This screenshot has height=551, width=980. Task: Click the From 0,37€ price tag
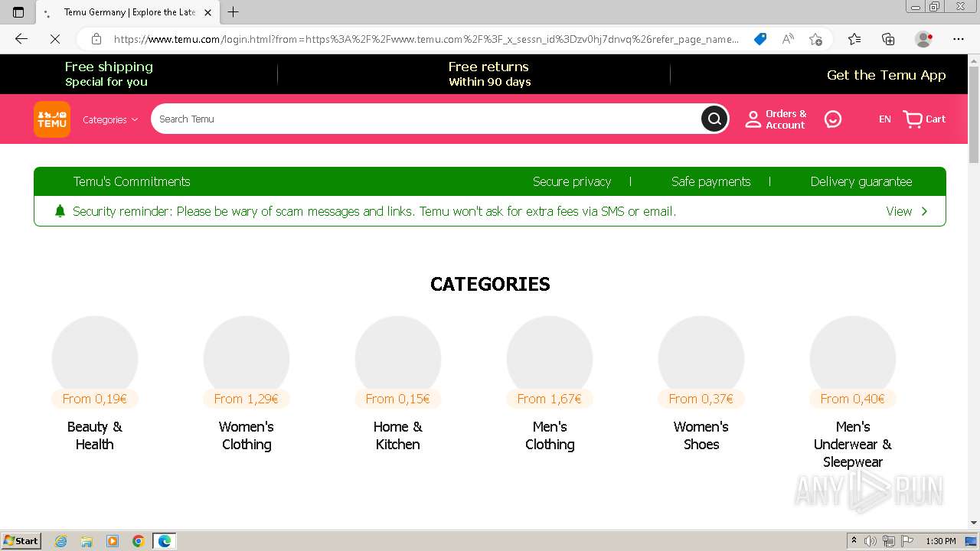click(701, 399)
